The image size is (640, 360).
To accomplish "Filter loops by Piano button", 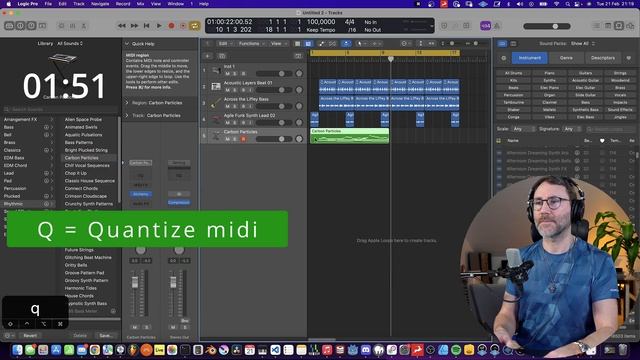I will [549, 73].
